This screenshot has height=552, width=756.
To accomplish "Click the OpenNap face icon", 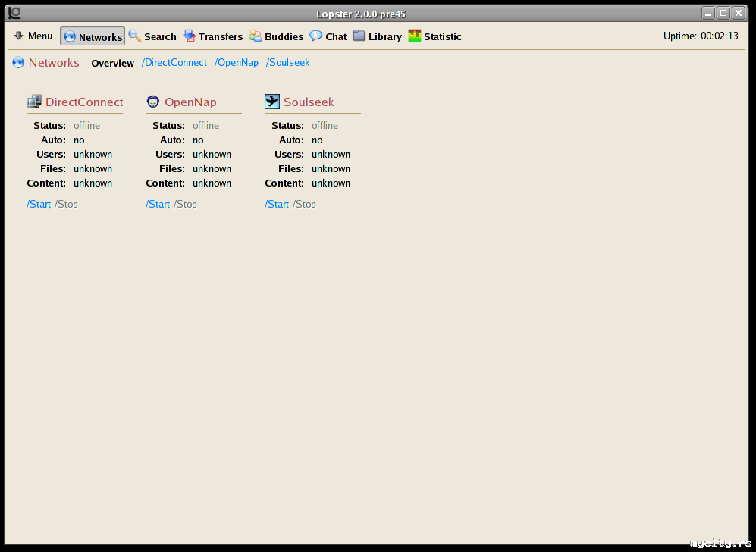I will click(x=153, y=102).
